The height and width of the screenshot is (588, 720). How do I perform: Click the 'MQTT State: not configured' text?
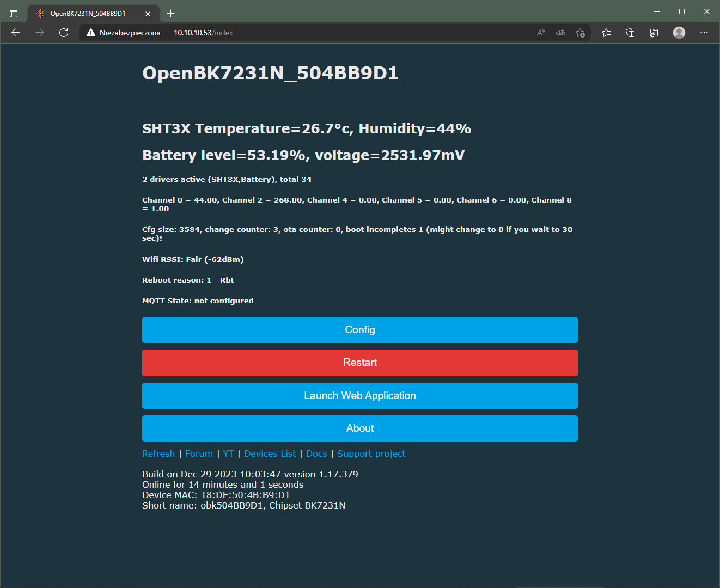198,301
